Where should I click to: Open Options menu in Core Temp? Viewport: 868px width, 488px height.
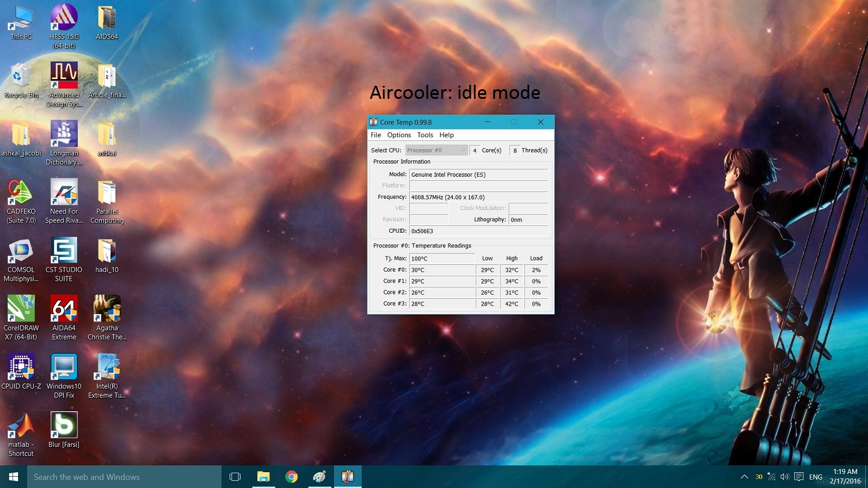pyautogui.click(x=399, y=135)
